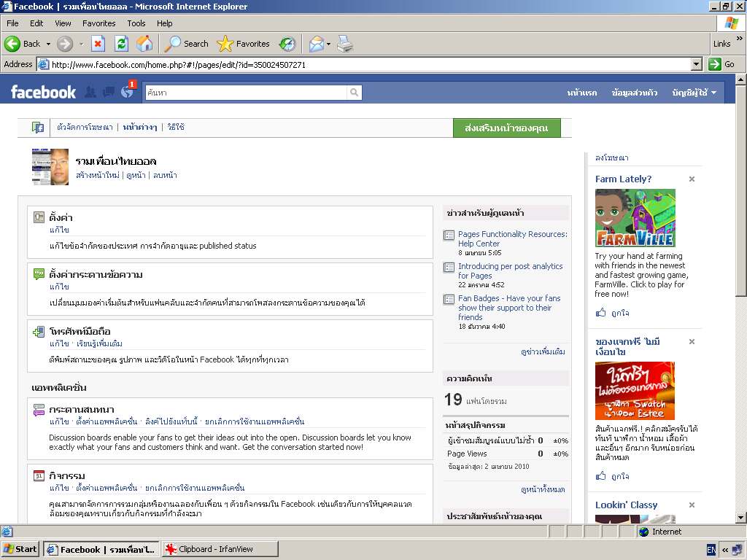Click the Windows Start button
Viewport: 747px width, 560px height.
20,549
